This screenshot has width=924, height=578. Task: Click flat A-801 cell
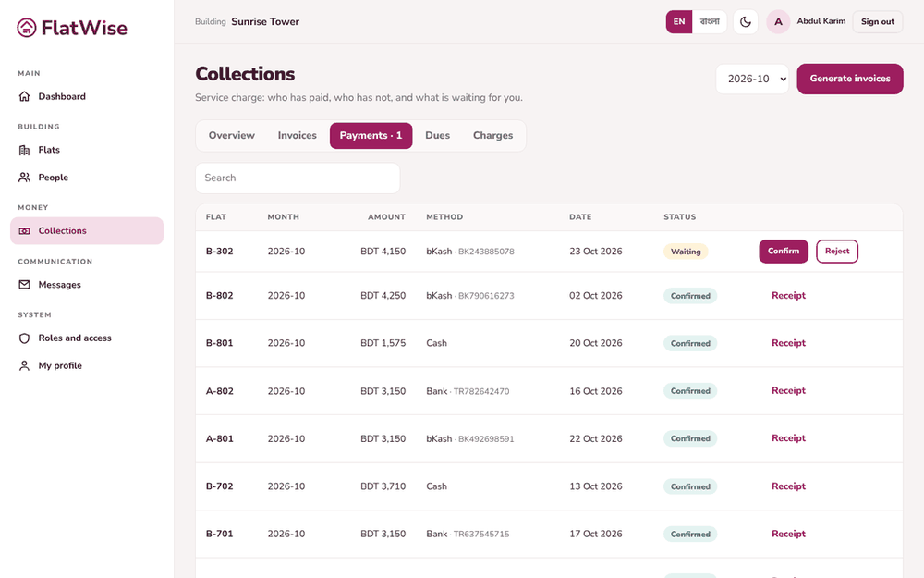219,438
